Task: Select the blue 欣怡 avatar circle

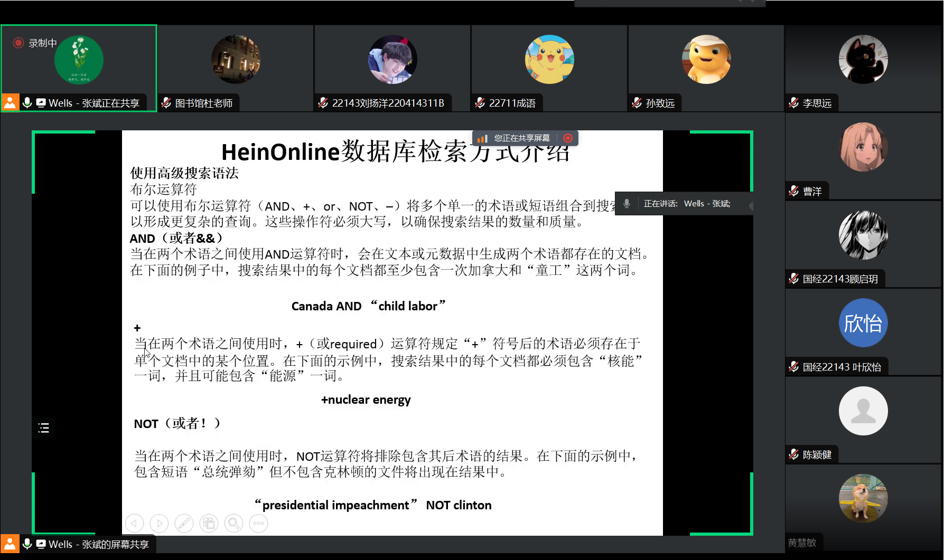Action: pyautogui.click(x=863, y=323)
